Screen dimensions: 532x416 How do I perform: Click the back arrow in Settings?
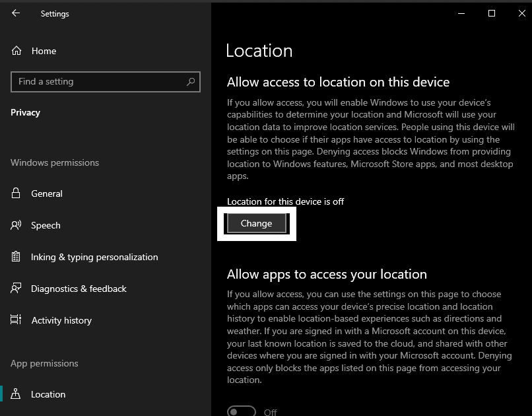coord(16,13)
